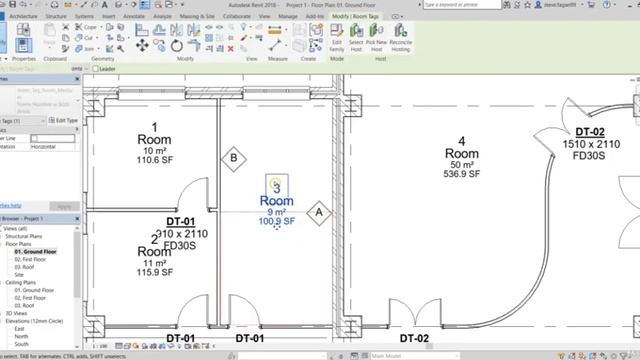This screenshot has width=640, height=360.
Task: Click the shopping cart icon in title bar
Action: tap(591, 5)
